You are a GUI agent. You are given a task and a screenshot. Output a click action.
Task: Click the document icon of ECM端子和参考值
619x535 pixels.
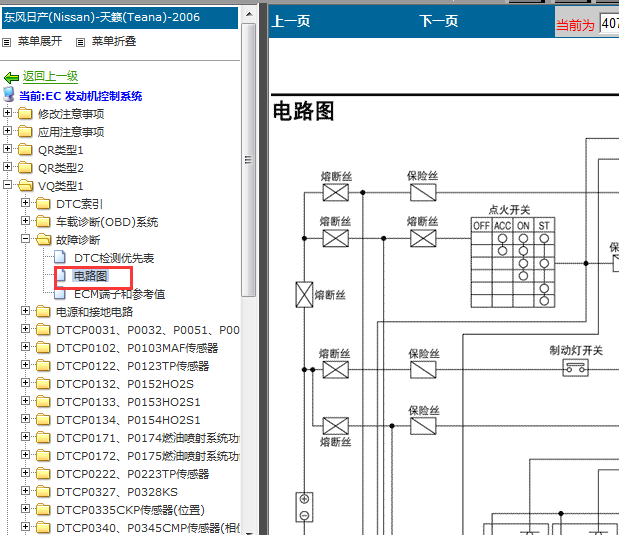(x=60, y=294)
